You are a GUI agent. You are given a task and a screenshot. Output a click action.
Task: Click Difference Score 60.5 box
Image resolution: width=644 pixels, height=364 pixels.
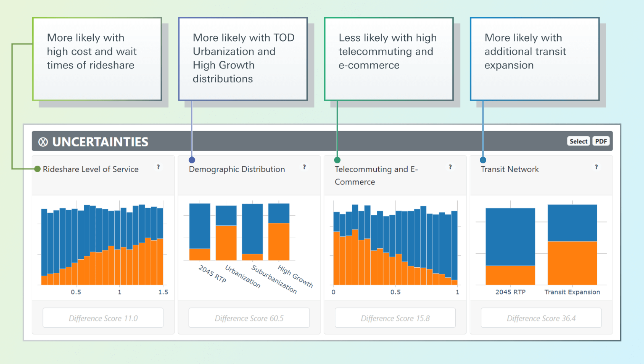coord(249,318)
